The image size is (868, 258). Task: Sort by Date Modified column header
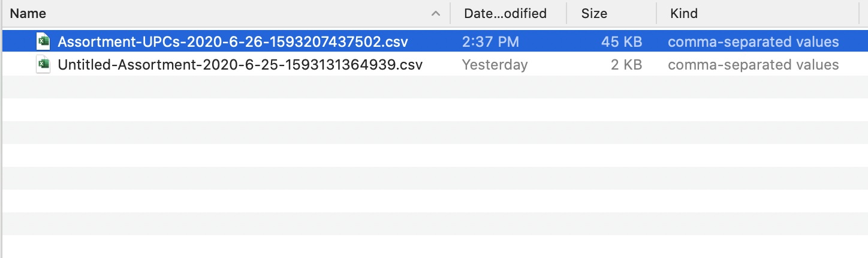(505, 13)
